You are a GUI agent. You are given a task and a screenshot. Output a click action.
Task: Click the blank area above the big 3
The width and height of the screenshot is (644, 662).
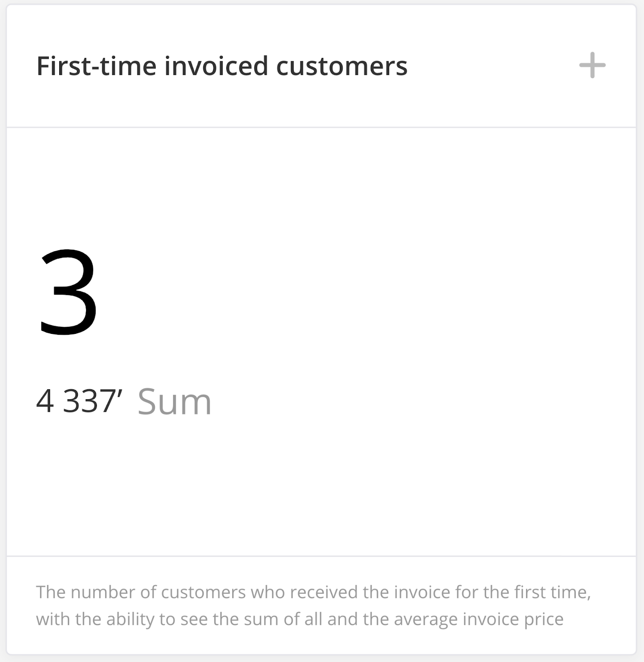[x=321, y=186]
